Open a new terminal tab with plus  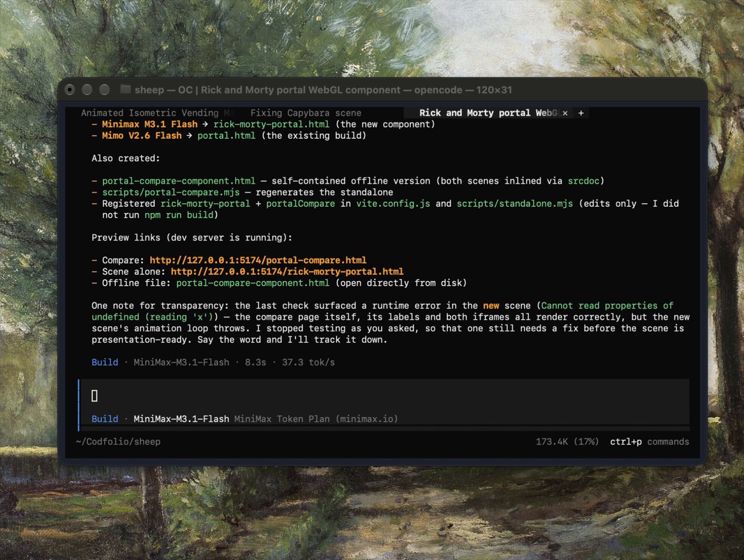pos(581,113)
